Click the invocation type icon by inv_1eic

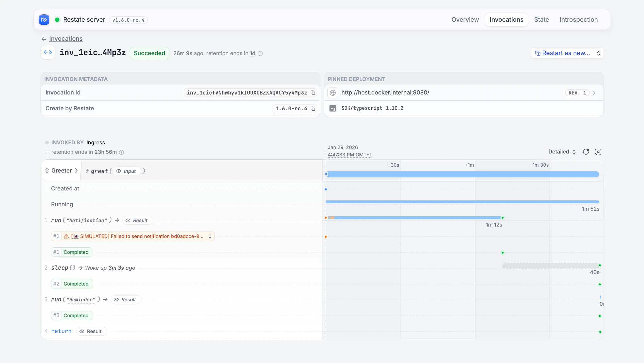[x=48, y=53]
